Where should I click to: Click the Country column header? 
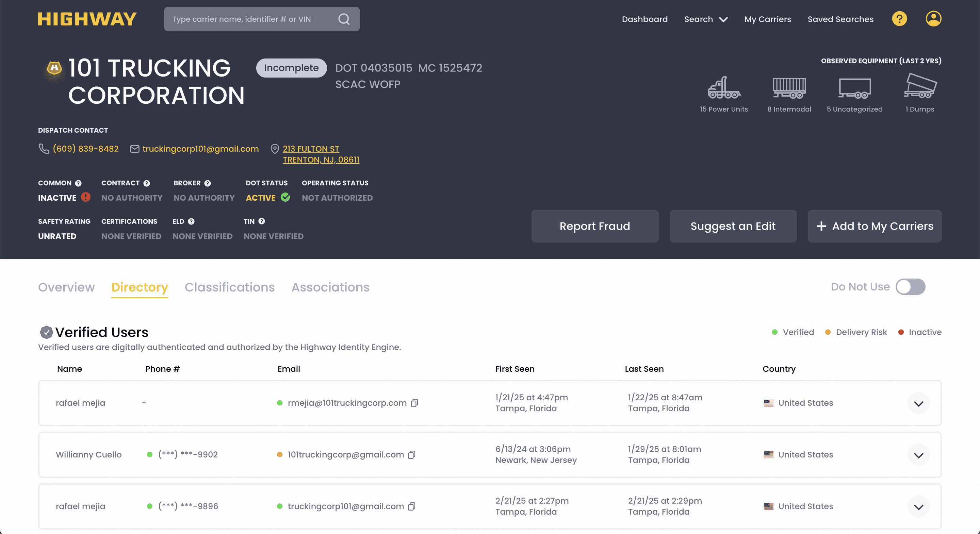click(779, 369)
